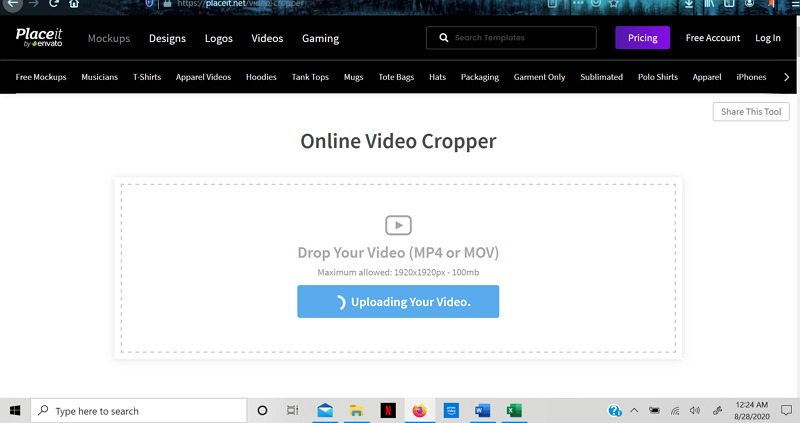
Task: Click the Log In link
Action: [768, 38]
